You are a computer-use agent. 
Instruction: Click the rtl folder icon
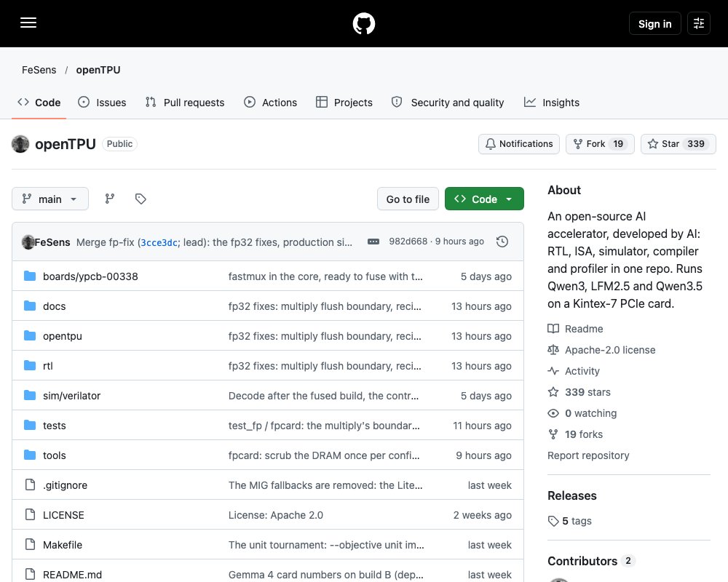[30, 366]
